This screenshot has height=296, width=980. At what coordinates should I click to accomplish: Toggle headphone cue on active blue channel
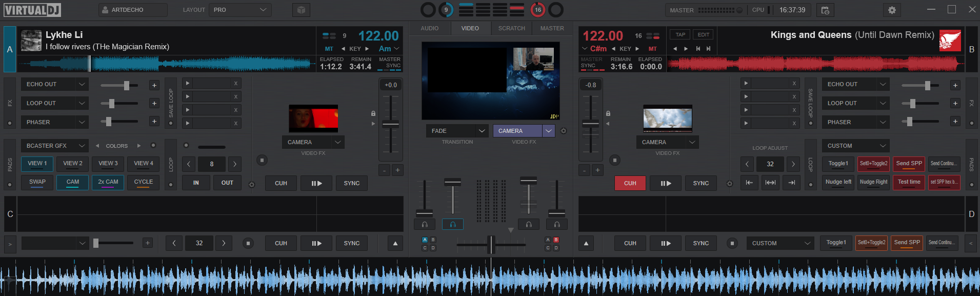click(x=452, y=224)
